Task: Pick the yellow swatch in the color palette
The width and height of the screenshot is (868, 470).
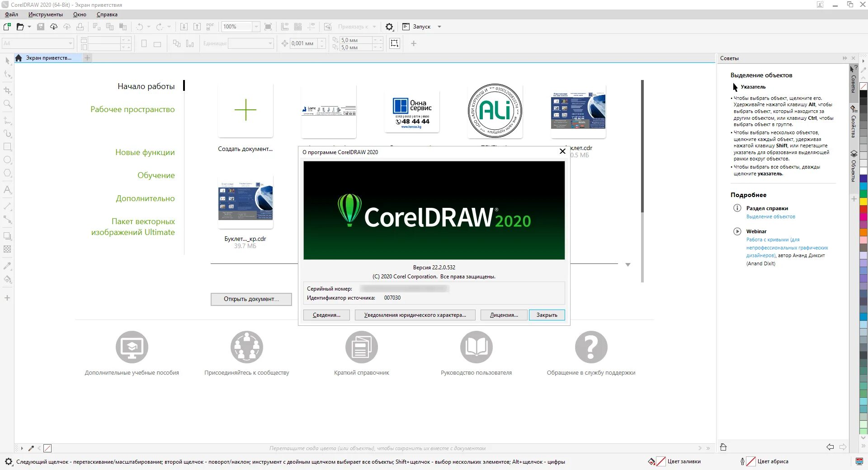Action: [x=863, y=202]
